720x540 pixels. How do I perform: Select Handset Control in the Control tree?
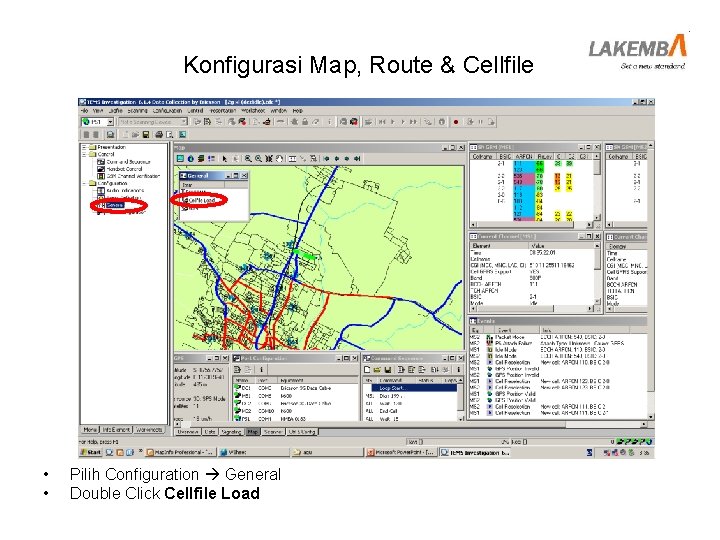click(x=119, y=169)
